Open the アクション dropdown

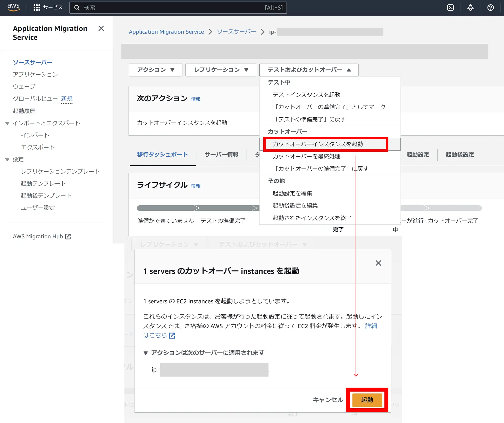click(x=155, y=70)
